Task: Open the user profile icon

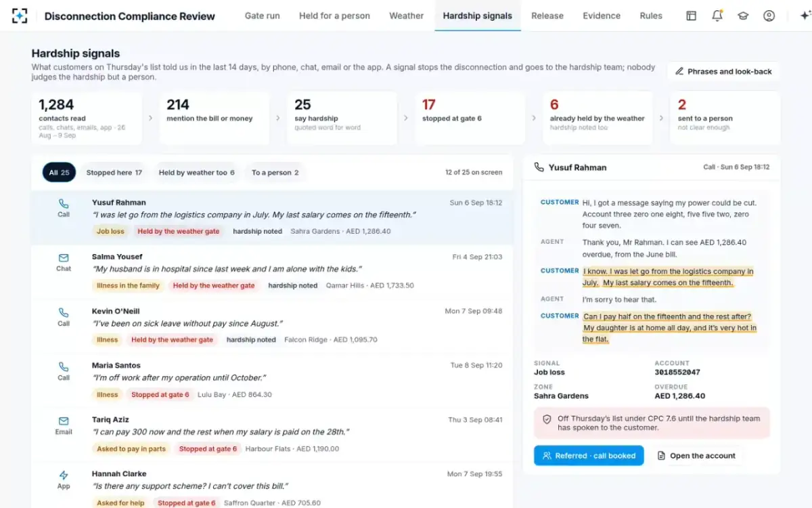Action: pos(769,16)
